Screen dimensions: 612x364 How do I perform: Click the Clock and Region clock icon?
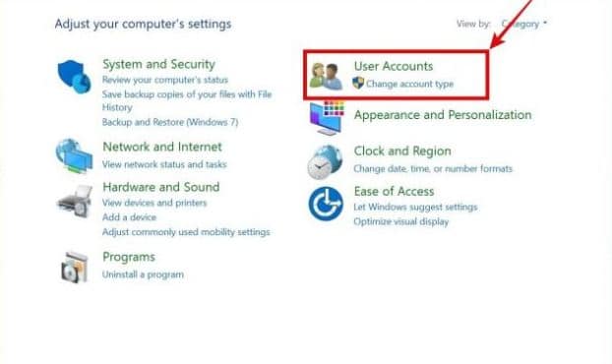point(325,161)
